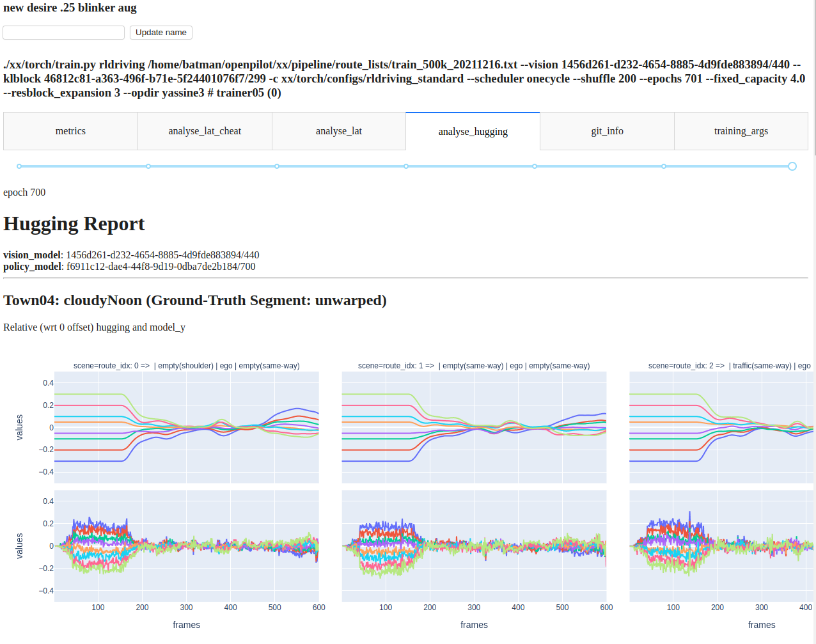Image resolution: width=816 pixels, height=644 pixels.
Task: Click the train.py command line text
Action: point(404,79)
